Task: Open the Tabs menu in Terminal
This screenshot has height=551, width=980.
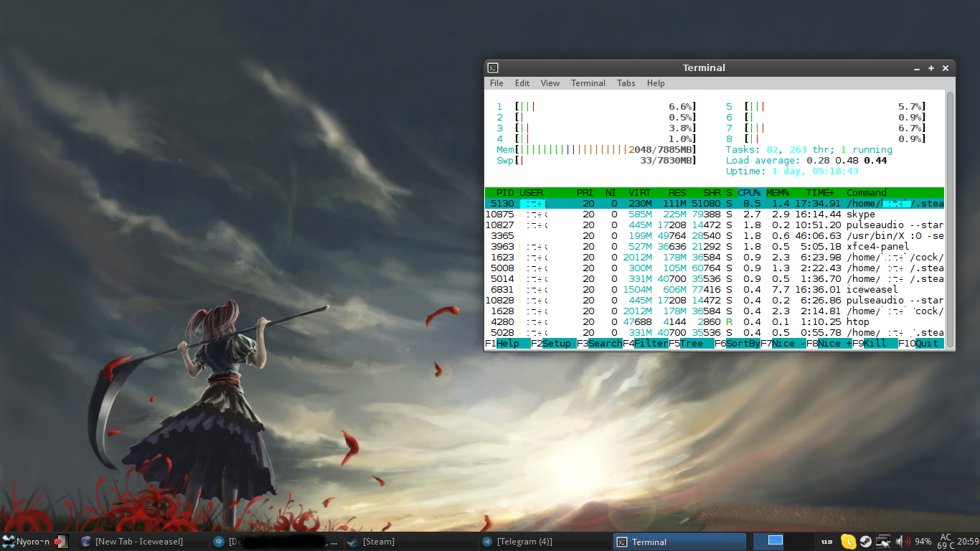Action: pos(626,83)
